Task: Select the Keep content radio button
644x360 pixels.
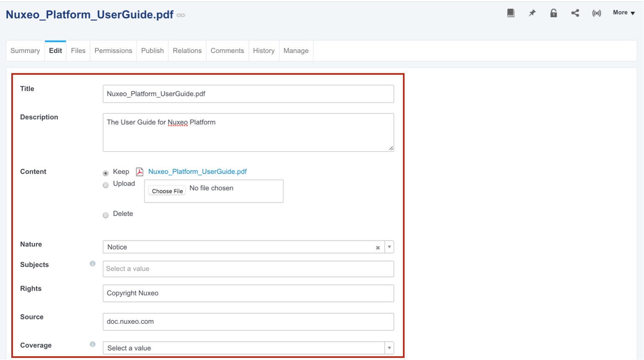Action: [106, 173]
